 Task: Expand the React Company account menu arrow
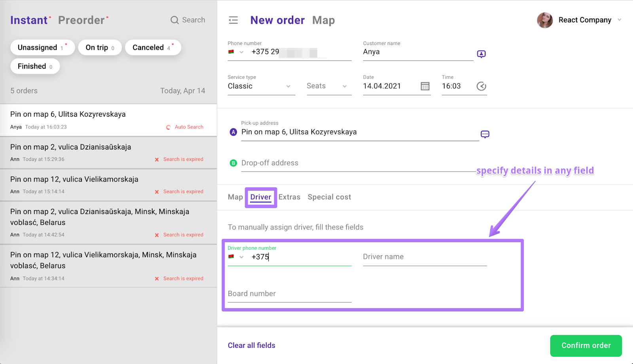point(620,20)
